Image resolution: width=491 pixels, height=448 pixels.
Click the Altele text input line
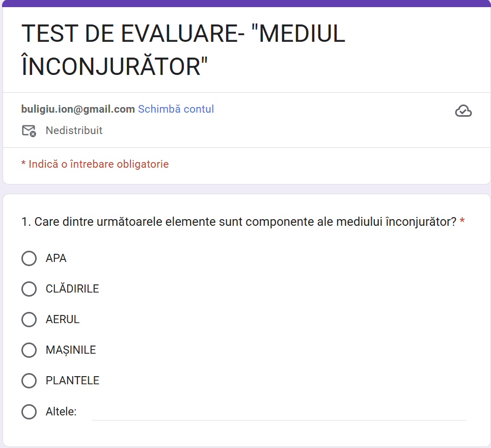click(279, 412)
